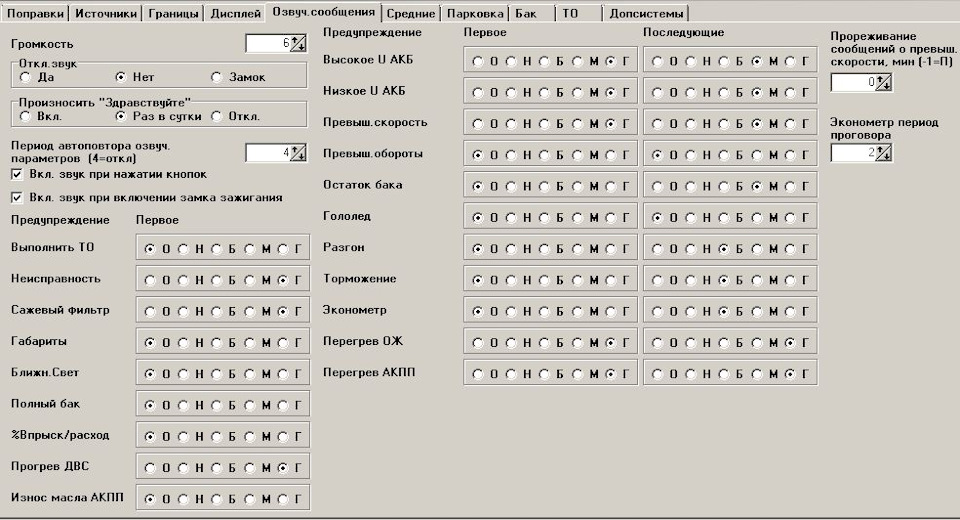Set Габариты to Г

(x=290, y=342)
